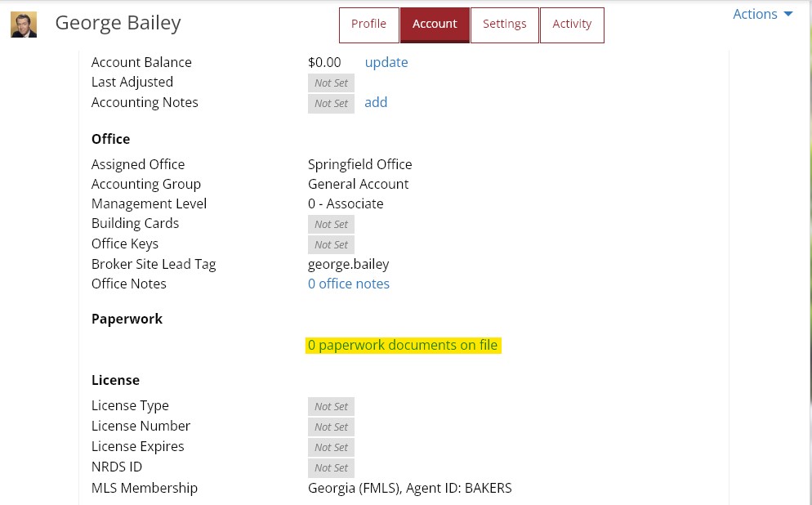Click add beside Accounting Notes

pyautogui.click(x=376, y=102)
